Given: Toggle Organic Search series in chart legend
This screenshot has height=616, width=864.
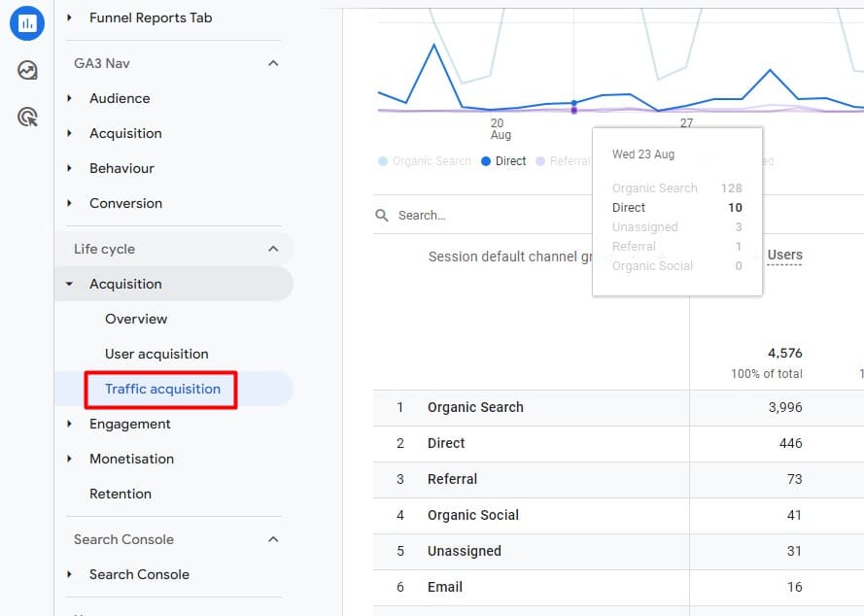Looking at the screenshot, I should pos(425,161).
